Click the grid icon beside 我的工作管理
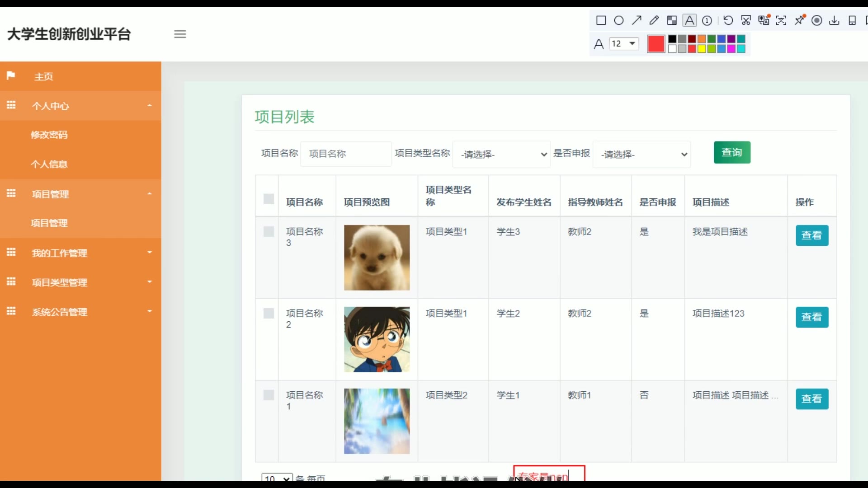 click(x=11, y=252)
